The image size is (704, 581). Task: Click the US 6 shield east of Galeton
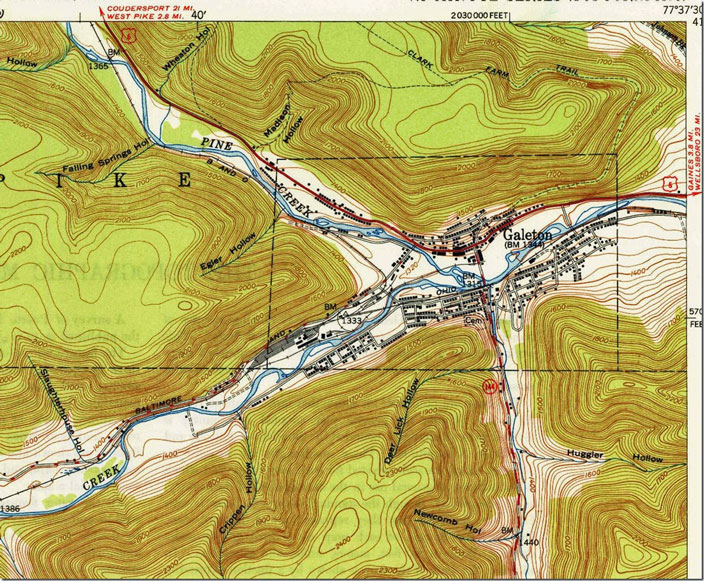[x=666, y=180]
